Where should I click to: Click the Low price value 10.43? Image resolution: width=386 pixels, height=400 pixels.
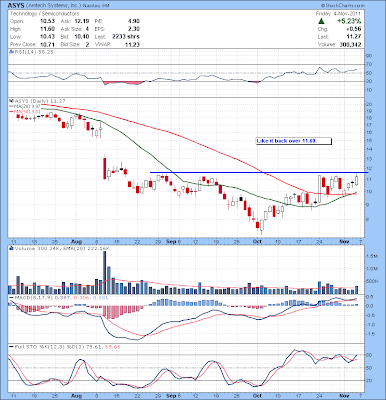[47, 37]
